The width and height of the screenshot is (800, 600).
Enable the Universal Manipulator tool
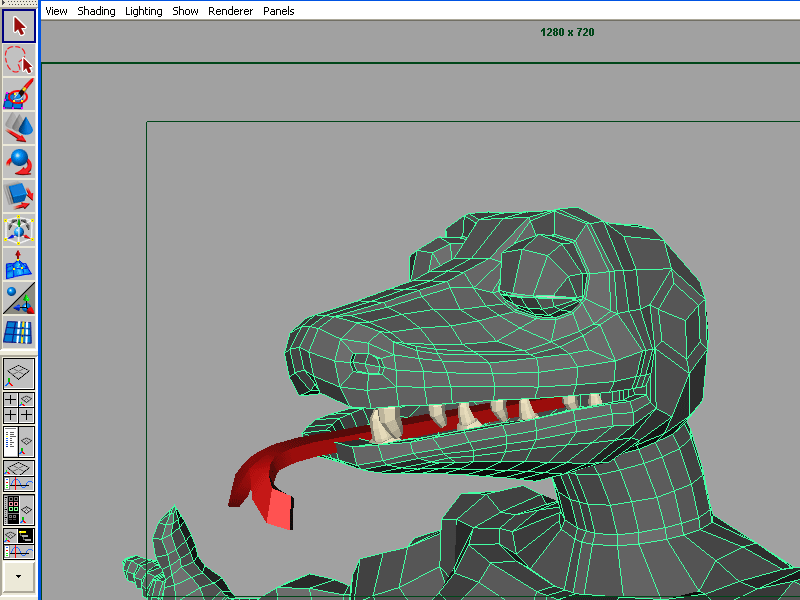(x=19, y=231)
